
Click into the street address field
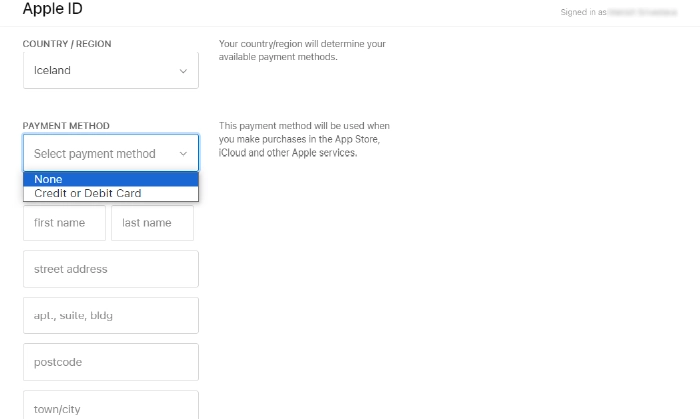click(x=111, y=269)
